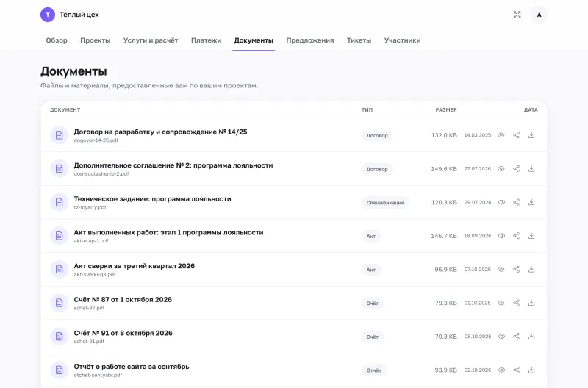Share tz-loyalty.pdf document
Image resolution: width=588 pixels, height=388 pixels.
click(517, 202)
